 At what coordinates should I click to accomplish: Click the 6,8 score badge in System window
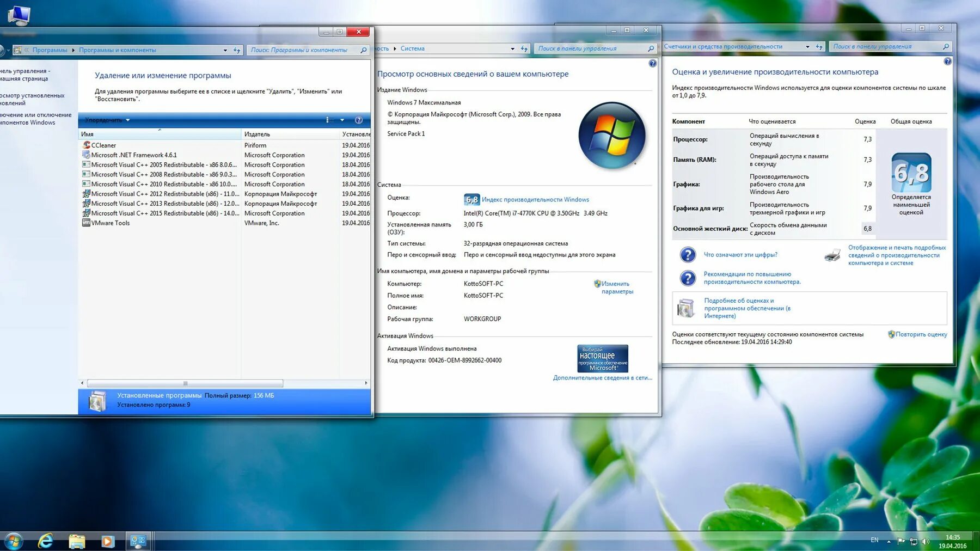coord(471,200)
